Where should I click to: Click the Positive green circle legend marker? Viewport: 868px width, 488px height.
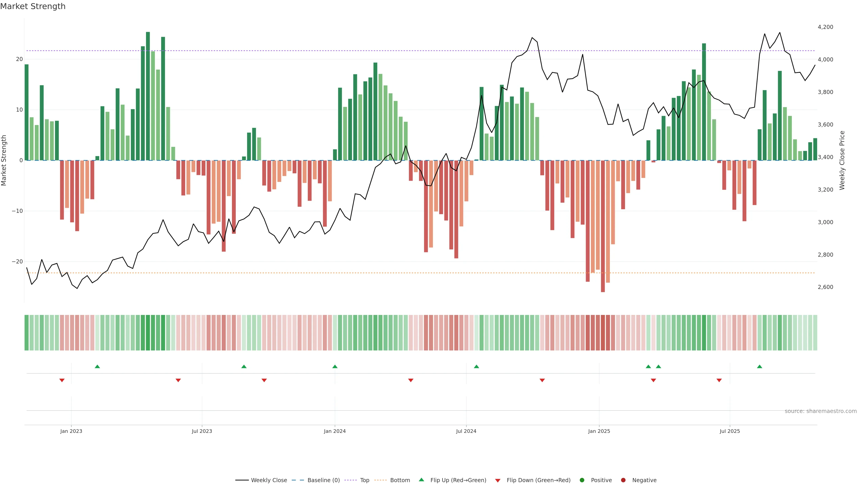(x=582, y=480)
